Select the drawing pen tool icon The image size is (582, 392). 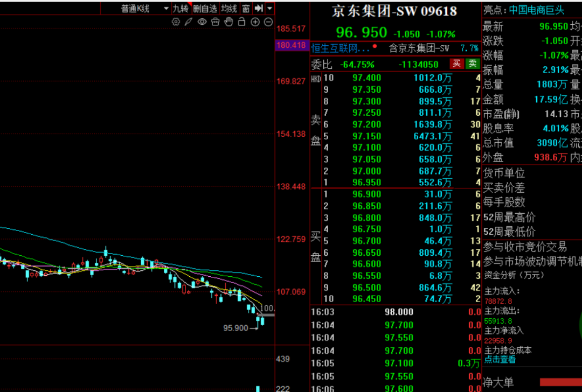point(189,22)
